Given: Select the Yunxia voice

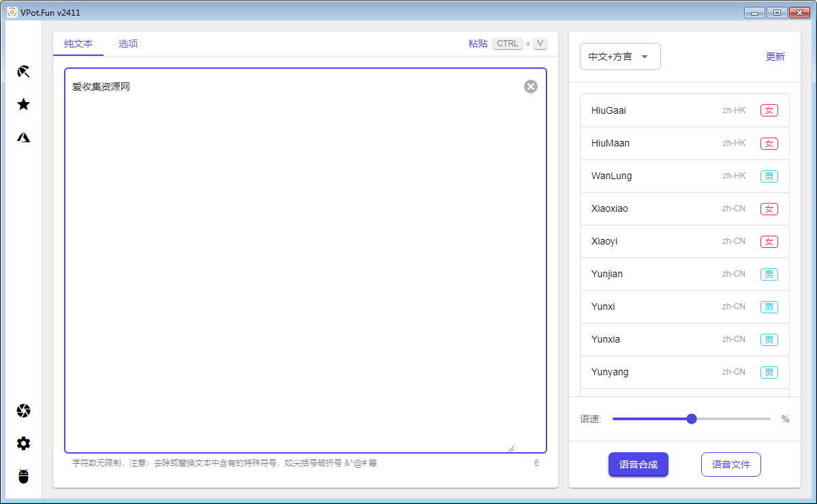Looking at the screenshot, I should [685, 339].
